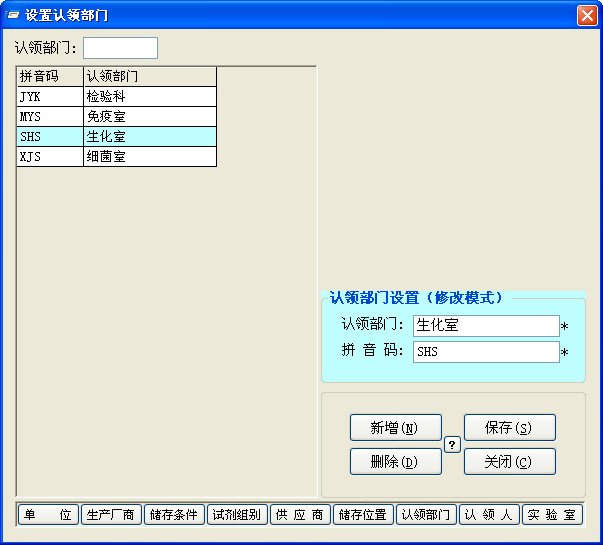Image resolution: width=603 pixels, height=545 pixels.
Task: Click the 删除(D) button
Action: (395, 462)
